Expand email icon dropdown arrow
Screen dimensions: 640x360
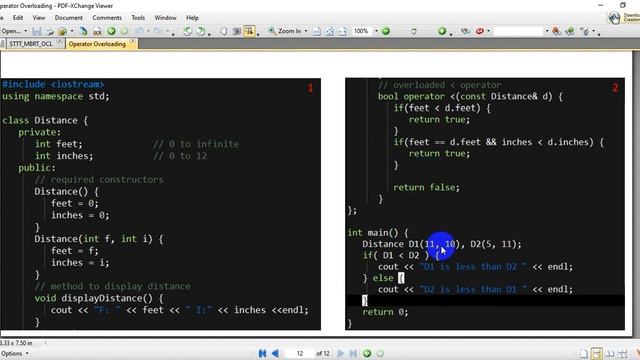click(x=72, y=31)
